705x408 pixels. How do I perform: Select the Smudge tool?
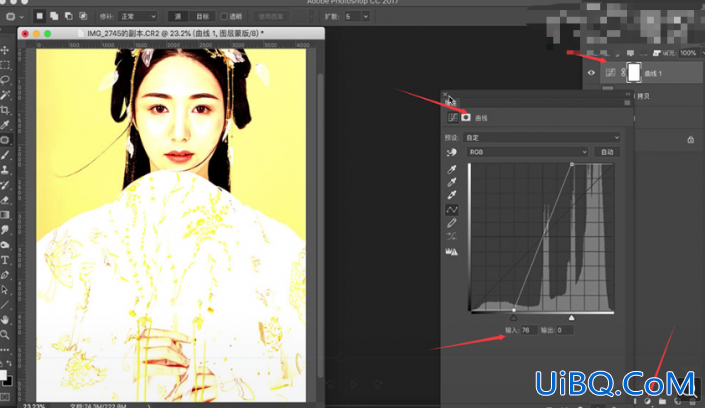click(x=5, y=230)
